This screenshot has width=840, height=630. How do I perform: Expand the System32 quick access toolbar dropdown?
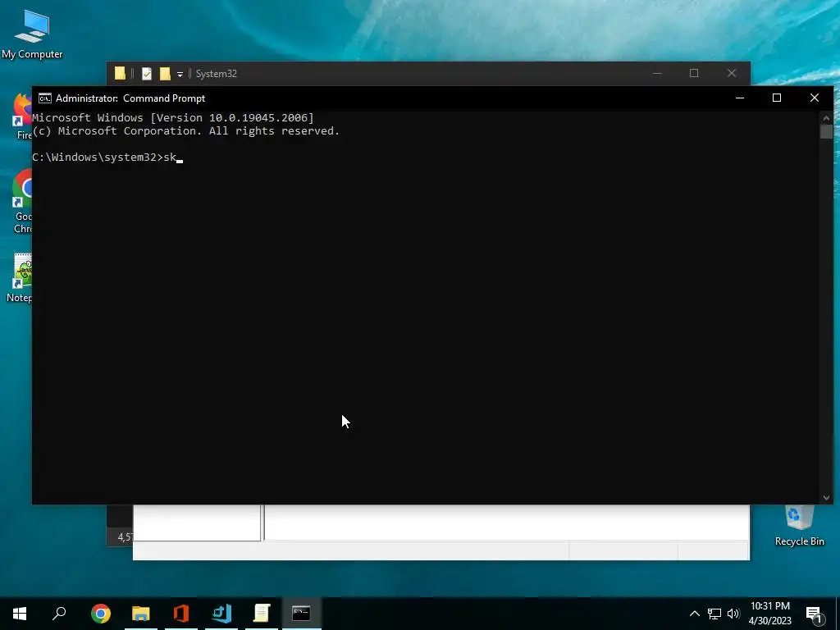180,75
